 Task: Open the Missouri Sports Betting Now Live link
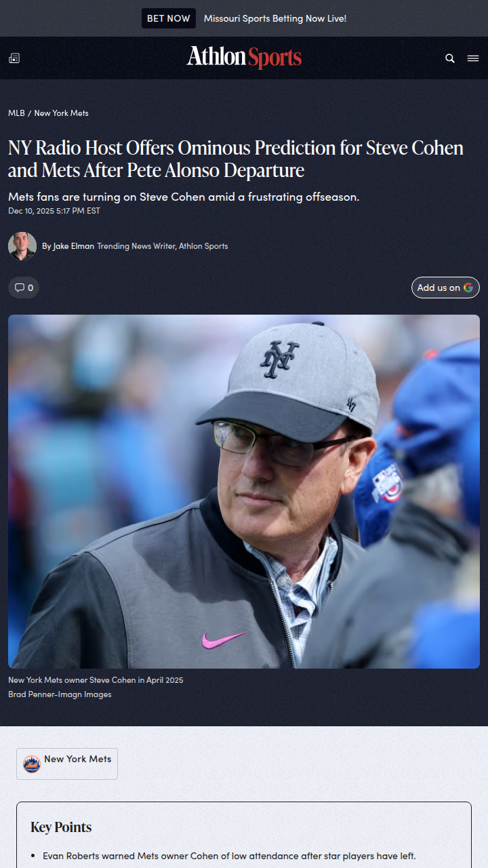click(x=274, y=18)
